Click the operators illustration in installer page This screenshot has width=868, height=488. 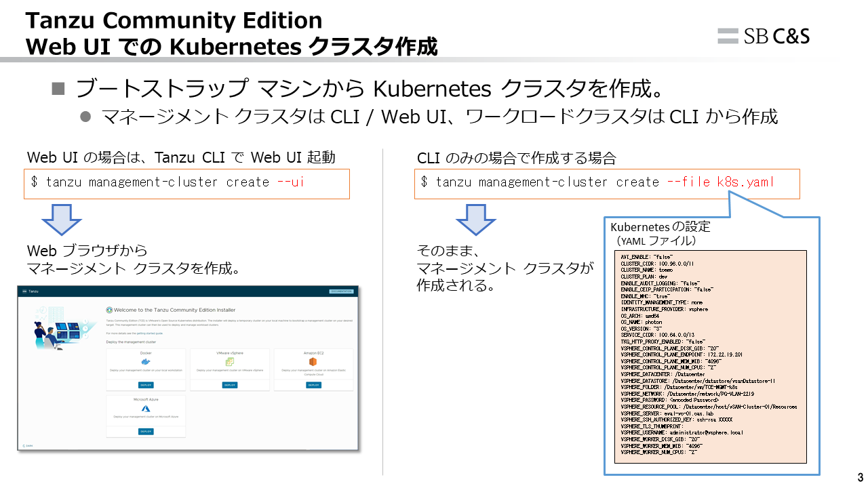tap(65, 329)
